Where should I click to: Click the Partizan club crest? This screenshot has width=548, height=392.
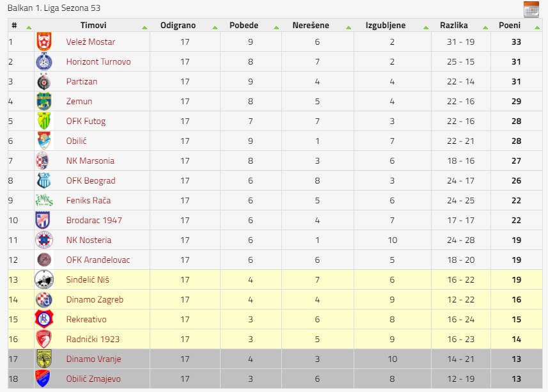tap(44, 82)
